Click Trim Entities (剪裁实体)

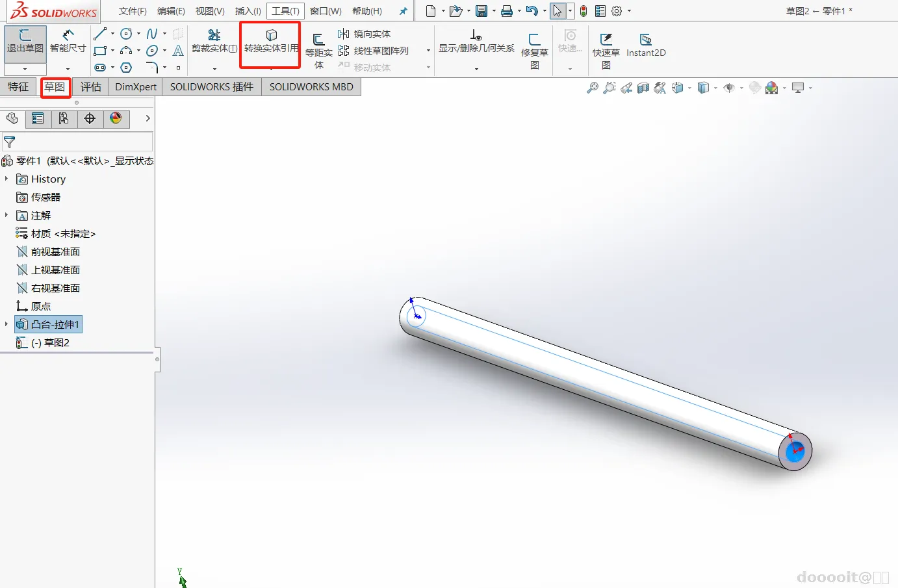(214, 42)
